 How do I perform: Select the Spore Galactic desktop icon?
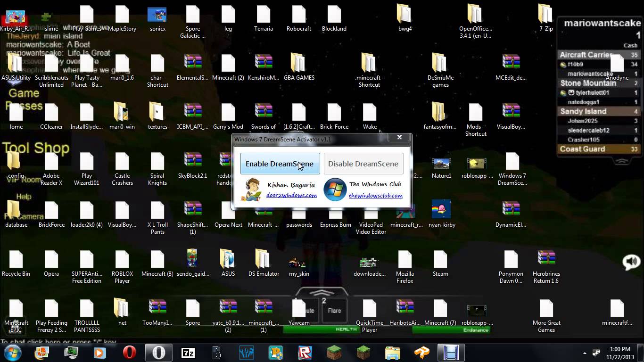(193, 22)
